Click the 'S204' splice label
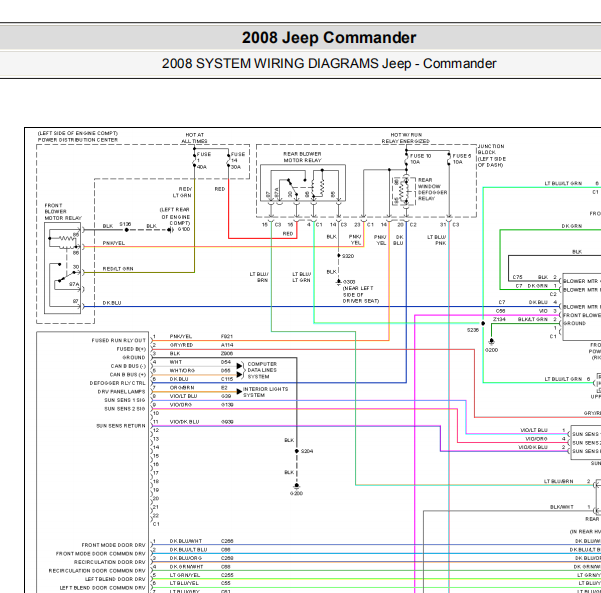This screenshot has width=601, height=593. [x=307, y=451]
